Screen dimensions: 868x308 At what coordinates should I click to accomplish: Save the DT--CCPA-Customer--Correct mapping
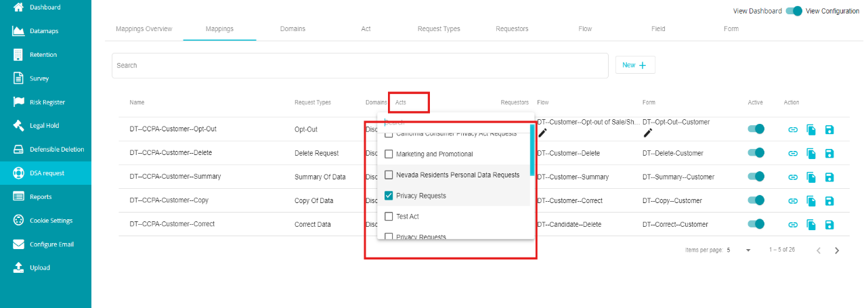pyautogui.click(x=829, y=225)
